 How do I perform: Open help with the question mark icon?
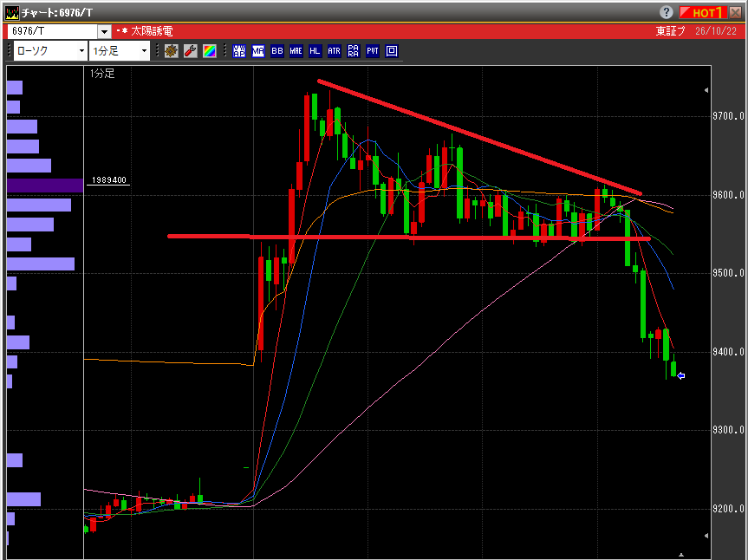(667, 12)
